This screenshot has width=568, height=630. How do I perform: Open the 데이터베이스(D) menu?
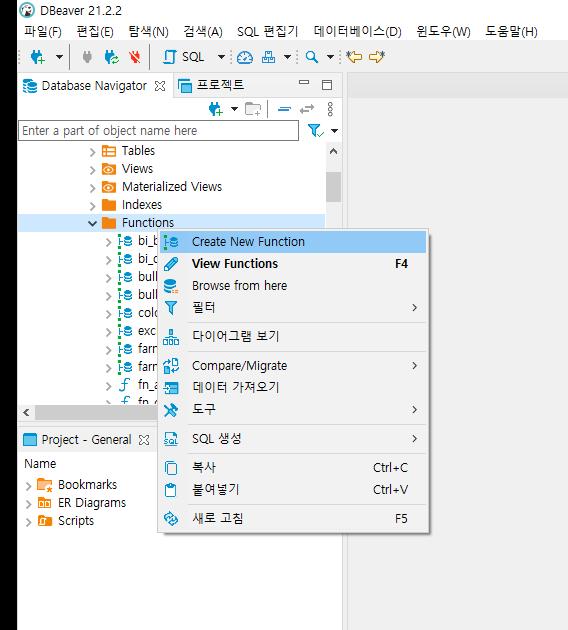(358, 31)
